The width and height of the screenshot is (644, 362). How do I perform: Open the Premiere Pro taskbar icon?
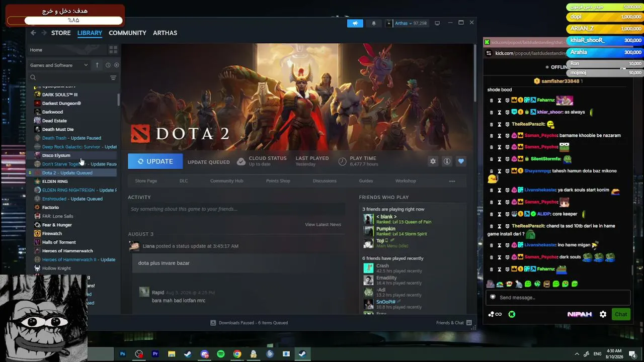coord(155,354)
